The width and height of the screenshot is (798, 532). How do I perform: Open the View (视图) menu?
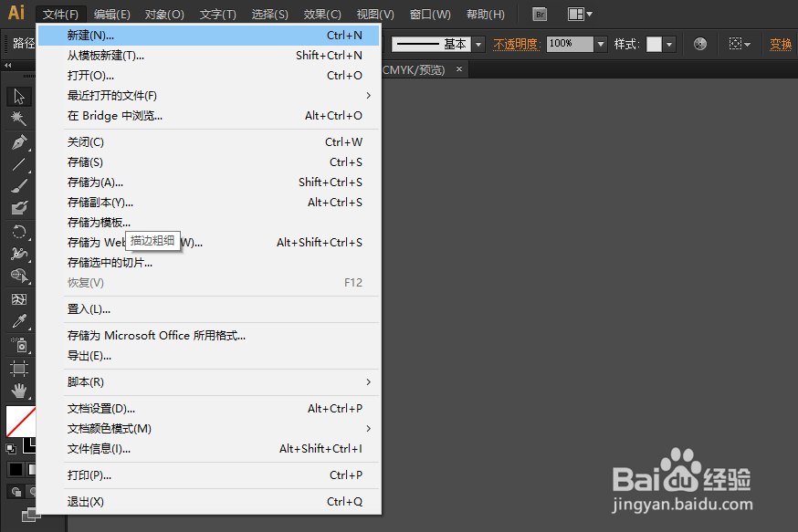pos(375,15)
